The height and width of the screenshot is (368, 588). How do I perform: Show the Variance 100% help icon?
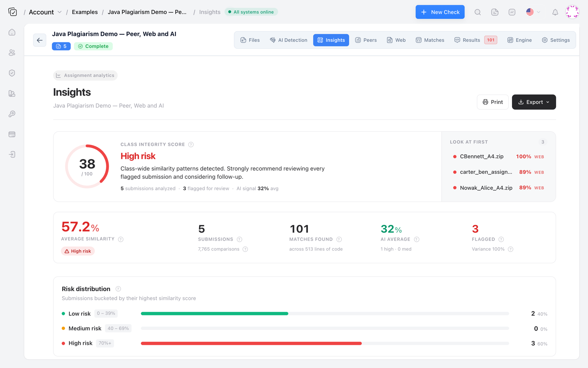pyautogui.click(x=510, y=249)
